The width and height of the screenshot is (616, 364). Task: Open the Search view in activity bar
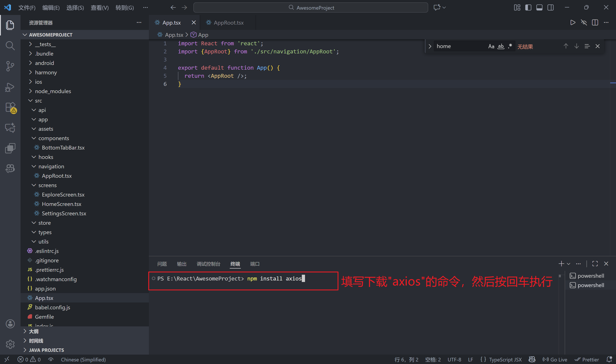click(10, 46)
